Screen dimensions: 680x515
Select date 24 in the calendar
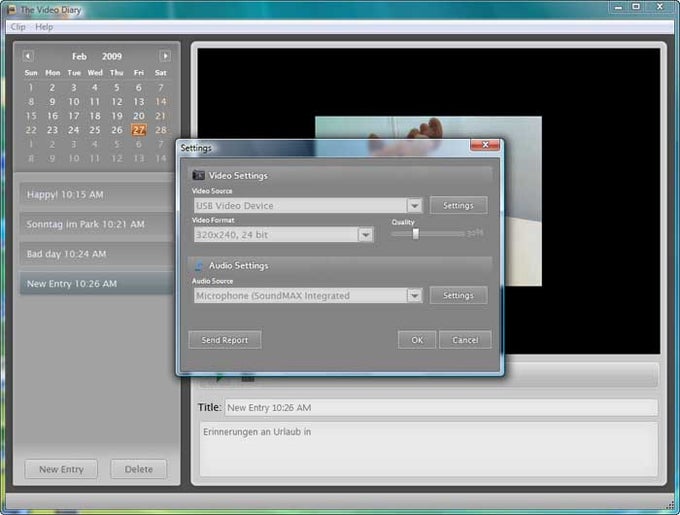pos(73,130)
